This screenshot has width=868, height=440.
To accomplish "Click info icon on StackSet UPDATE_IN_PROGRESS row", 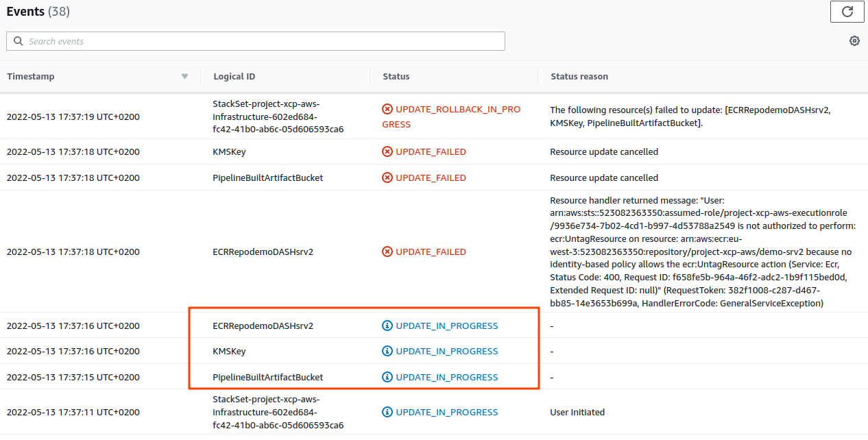I will click(x=387, y=412).
